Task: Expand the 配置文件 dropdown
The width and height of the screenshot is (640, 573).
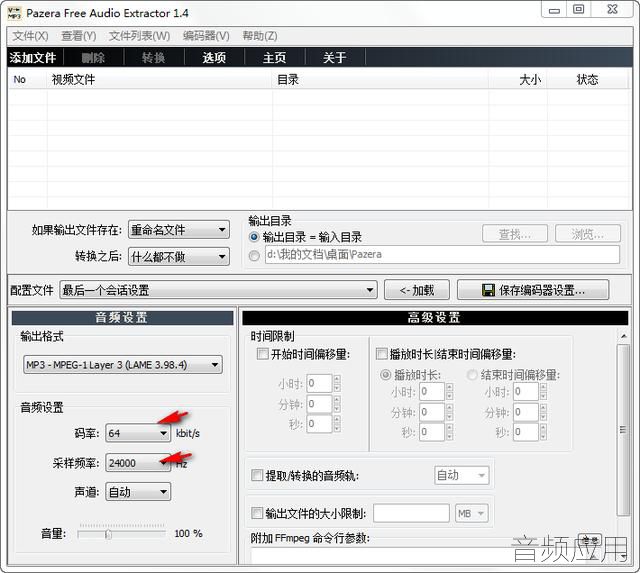Action: [x=218, y=290]
